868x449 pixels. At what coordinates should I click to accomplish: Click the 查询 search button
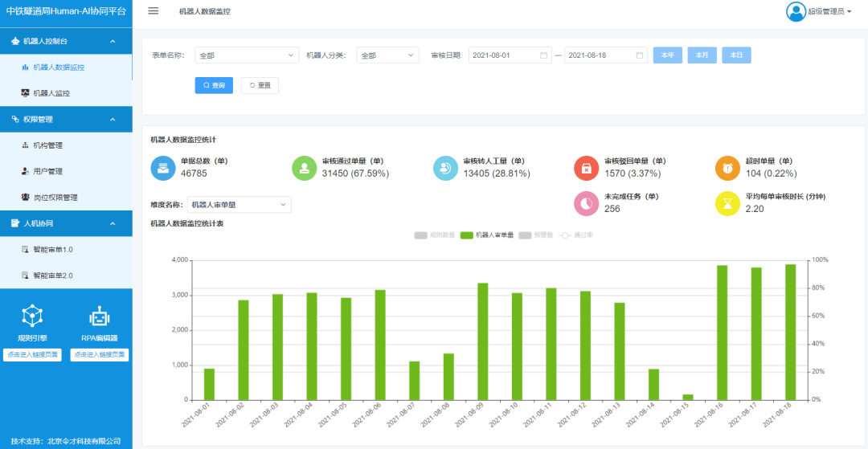click(214, 85)
